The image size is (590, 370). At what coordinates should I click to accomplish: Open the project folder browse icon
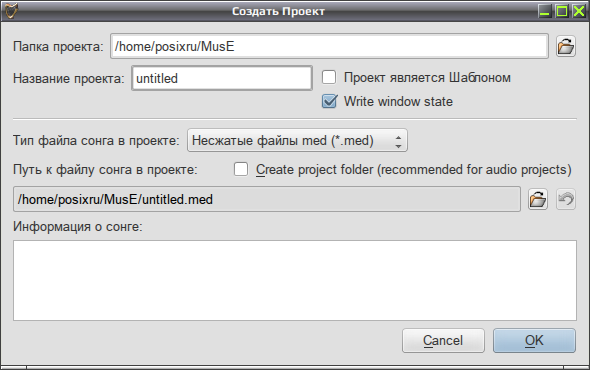pos(566,47)
